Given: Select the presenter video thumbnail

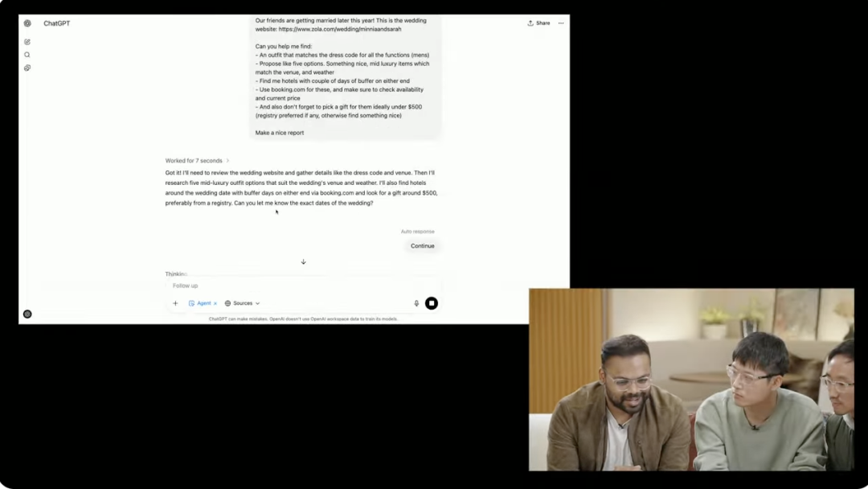Looking at the screenshot, I should pyautogui.click(x=691, y=380).
